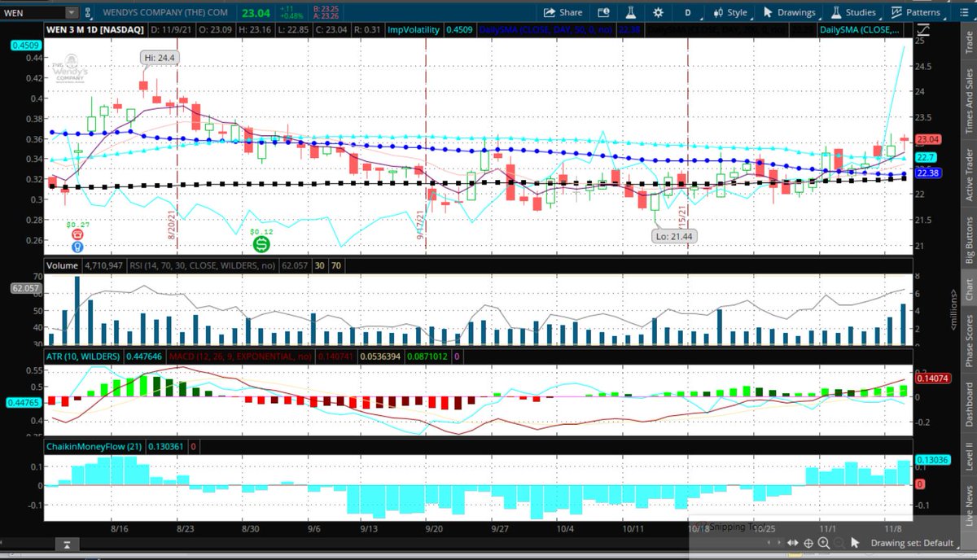
Task: Click the ATR (10, WILDERS) label
Action: pyautogui.click(x=83, y=357)
